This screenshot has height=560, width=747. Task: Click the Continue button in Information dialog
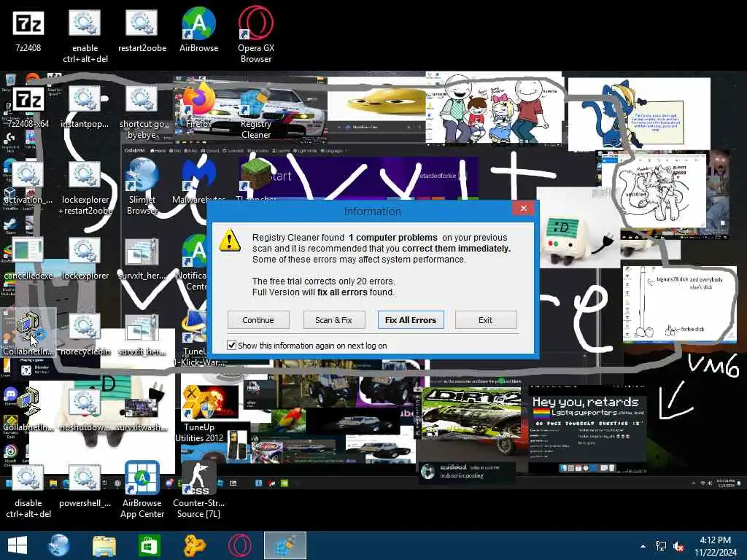coord(258,320)
